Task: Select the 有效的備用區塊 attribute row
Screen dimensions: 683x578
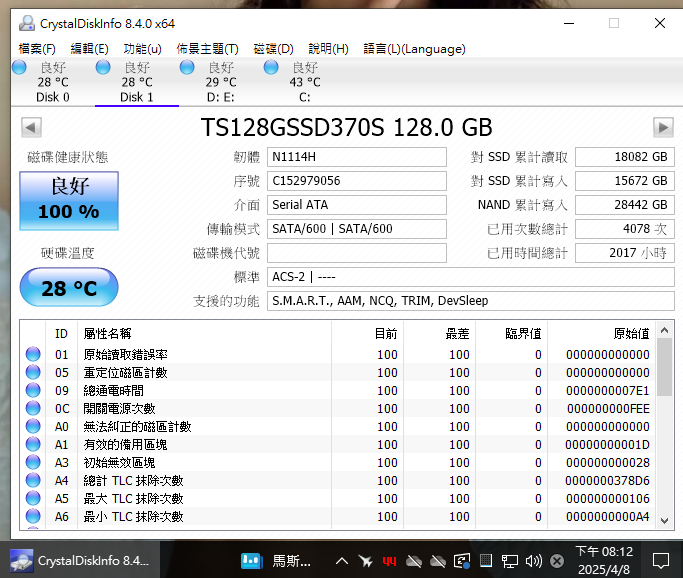Action: (x=338, y=444)
